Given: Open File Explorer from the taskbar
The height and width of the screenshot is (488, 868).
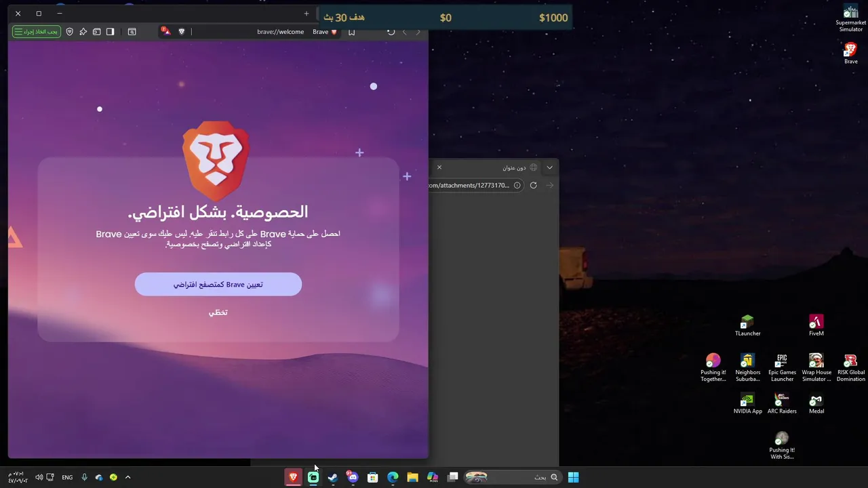Looking at the screenshot, I should (412, 477).
